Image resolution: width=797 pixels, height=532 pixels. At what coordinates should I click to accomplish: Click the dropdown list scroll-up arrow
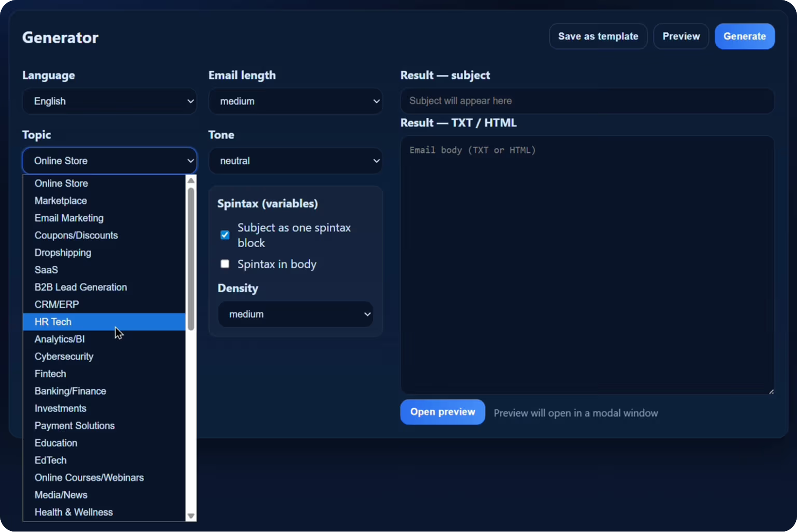pos(191,180)
